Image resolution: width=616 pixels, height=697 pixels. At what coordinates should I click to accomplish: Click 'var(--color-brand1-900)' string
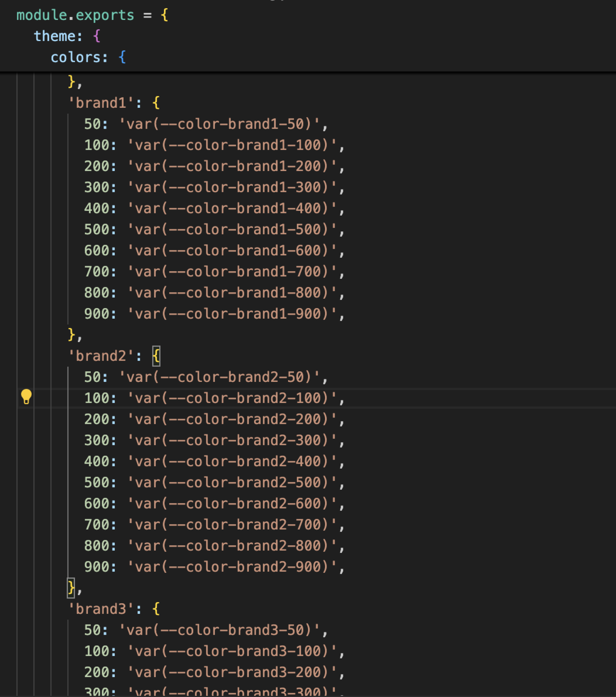point(232,314)
